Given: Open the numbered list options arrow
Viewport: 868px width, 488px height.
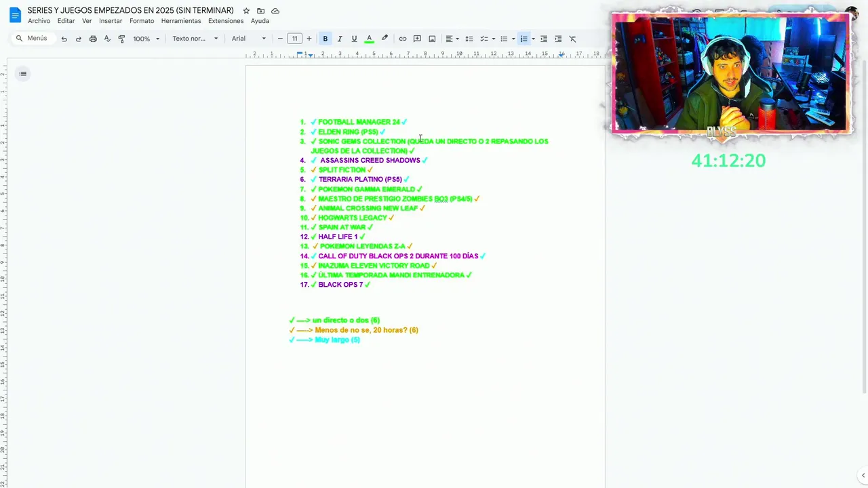Looking at the screenshot, I should [x=533, y=39].
